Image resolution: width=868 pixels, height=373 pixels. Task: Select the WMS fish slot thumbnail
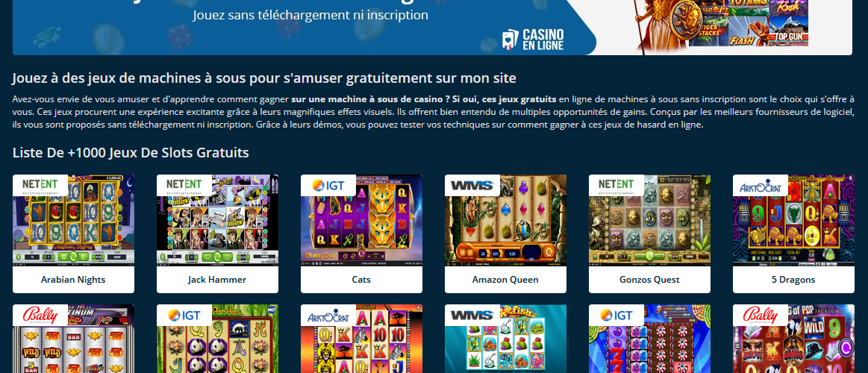point(505,339)
